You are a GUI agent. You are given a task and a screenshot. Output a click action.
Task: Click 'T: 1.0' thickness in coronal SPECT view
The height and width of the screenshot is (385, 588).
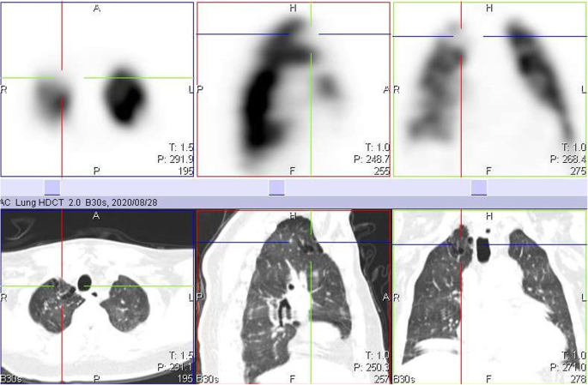coord(573,147)
